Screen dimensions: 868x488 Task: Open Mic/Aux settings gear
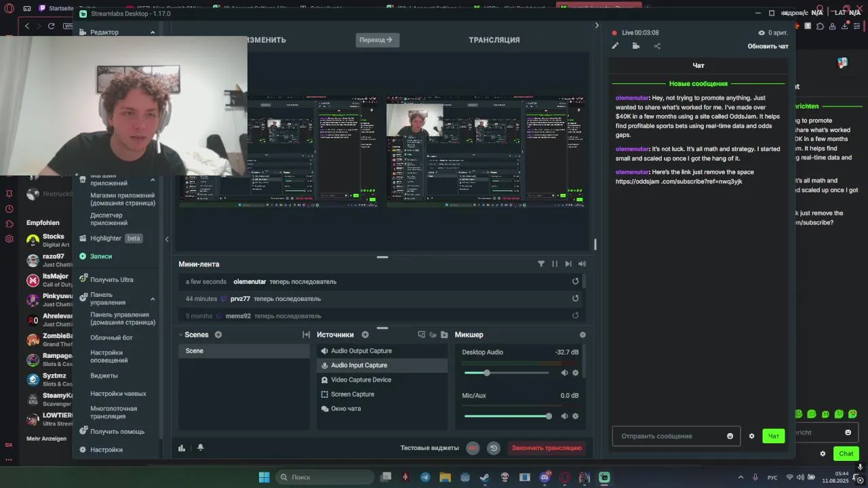click(x=576, y=416)
